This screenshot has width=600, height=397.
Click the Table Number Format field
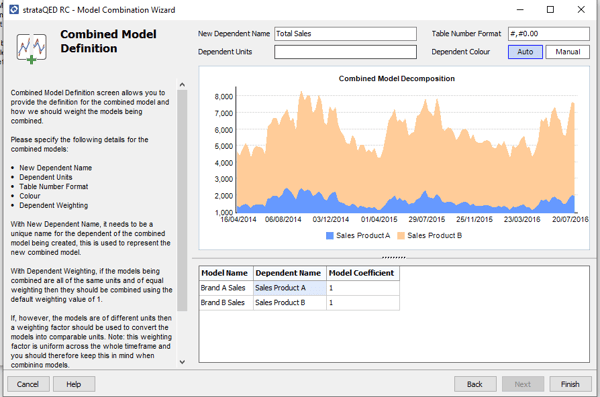tap(549, 34)
